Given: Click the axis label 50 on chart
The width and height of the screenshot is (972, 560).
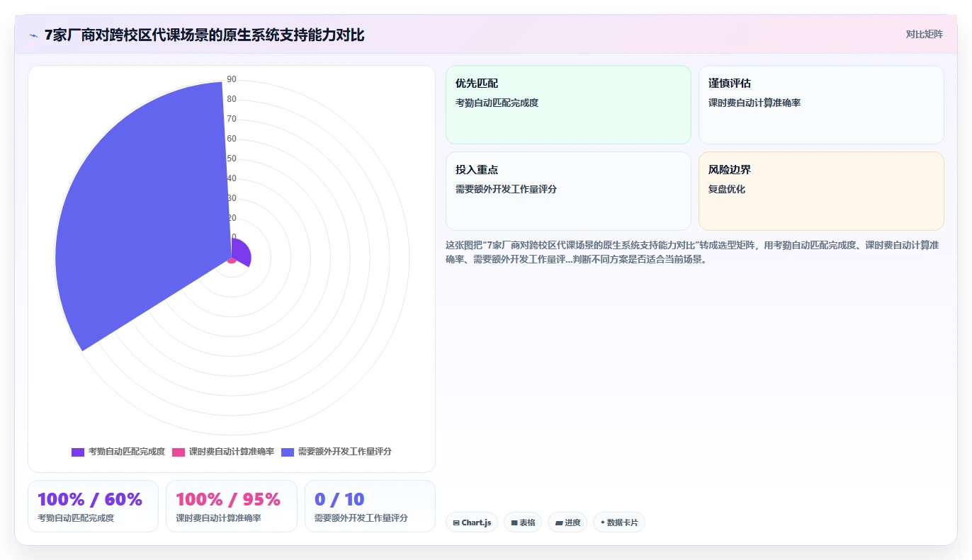Looking at the screenshot, I should (x=232, y=159).
